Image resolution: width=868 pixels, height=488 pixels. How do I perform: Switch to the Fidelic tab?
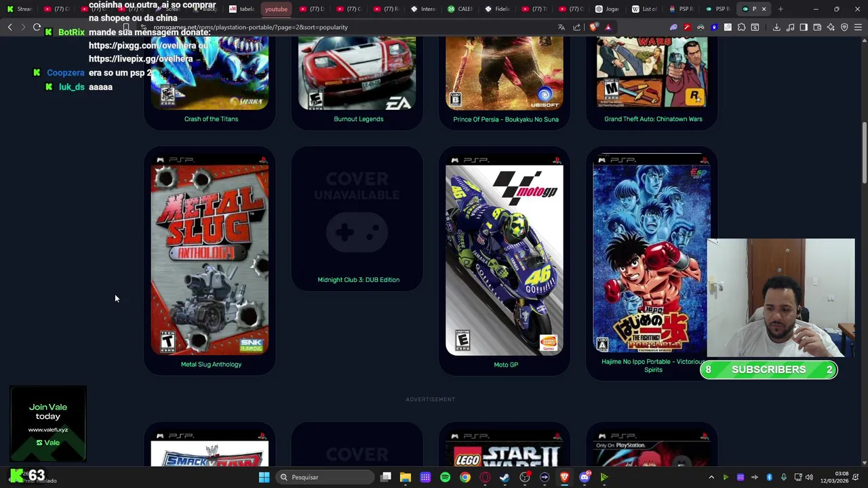[497, 9]
